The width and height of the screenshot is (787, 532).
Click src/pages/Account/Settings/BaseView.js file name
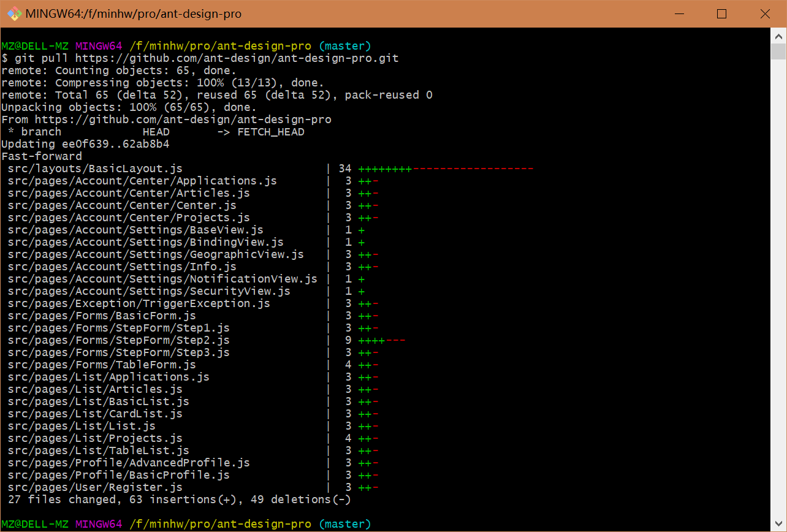tap(135, 230)
